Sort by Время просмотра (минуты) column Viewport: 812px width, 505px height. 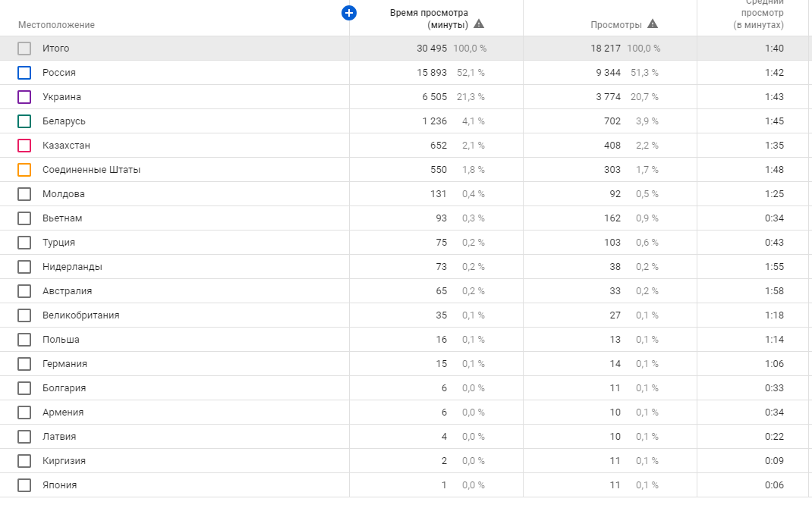[429, 18]
